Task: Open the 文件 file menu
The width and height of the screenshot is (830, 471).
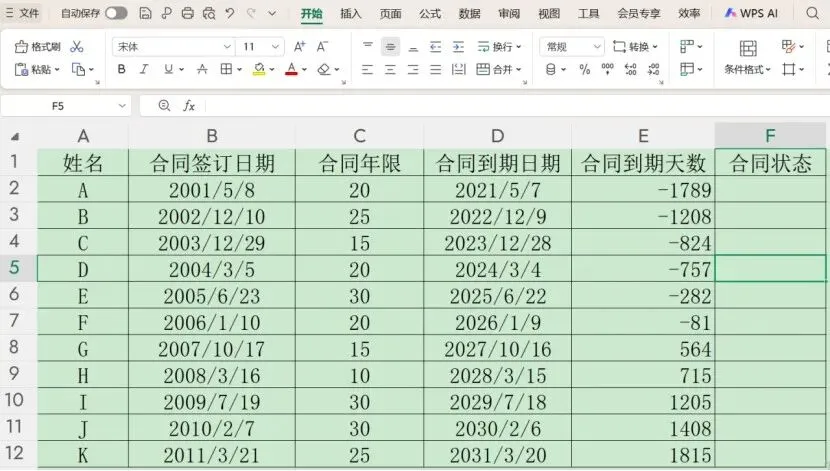Action: tap(22, 13)
